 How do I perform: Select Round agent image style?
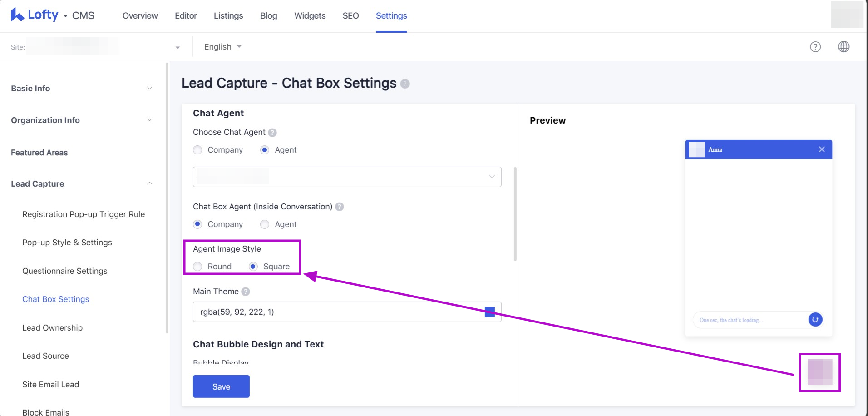click(197, 267)
